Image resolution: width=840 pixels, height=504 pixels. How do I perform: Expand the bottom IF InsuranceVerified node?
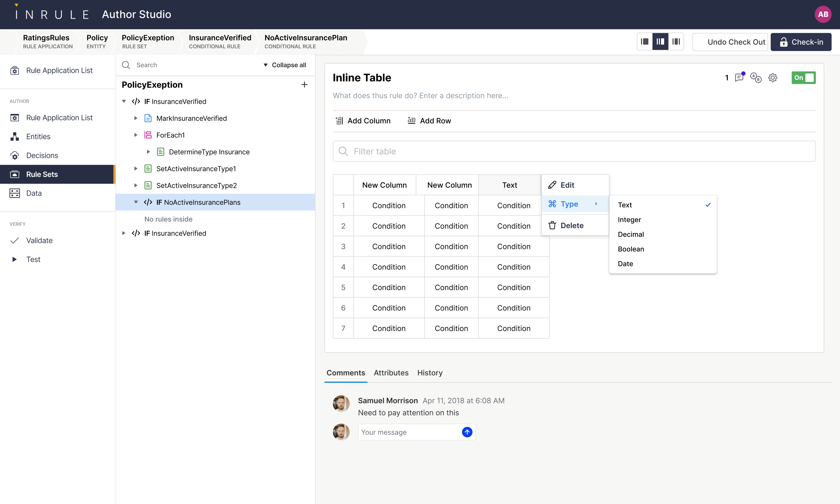pos(124,233)
